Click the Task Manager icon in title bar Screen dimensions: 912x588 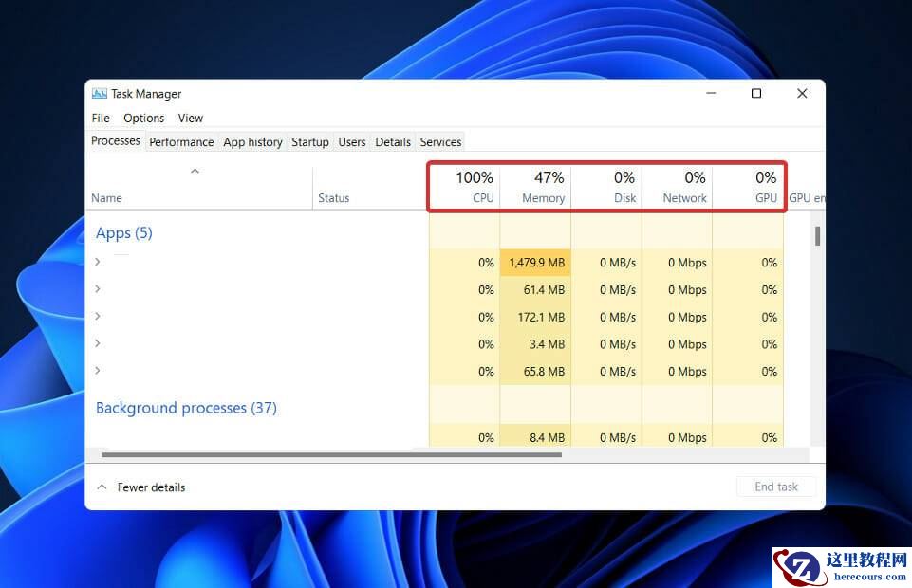tap(100, 94)
